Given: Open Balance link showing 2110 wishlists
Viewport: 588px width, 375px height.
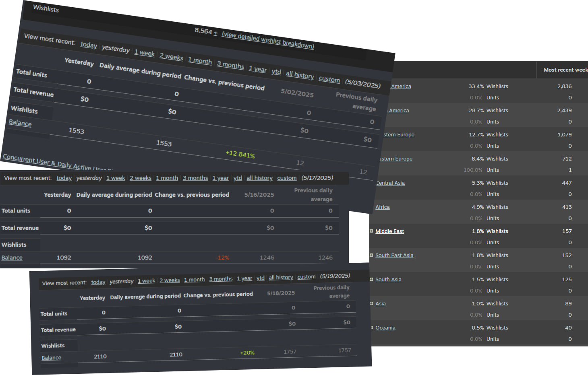Looking at the screenshot, I should (52, 358).
